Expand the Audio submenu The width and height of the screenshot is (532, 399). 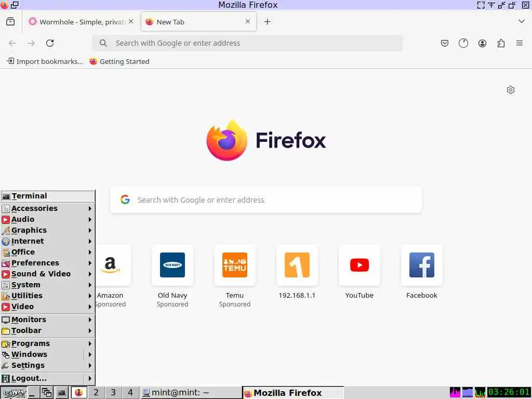(47, 219)
